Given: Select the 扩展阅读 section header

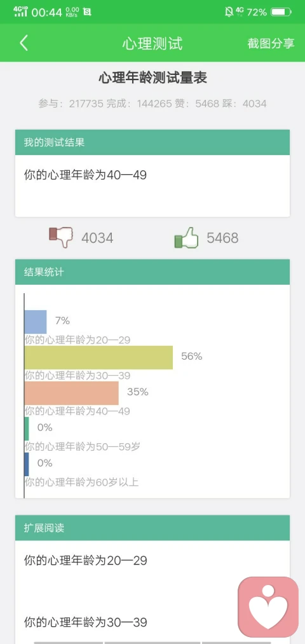Looking at the screenshot, I should [x=152, y=528].
